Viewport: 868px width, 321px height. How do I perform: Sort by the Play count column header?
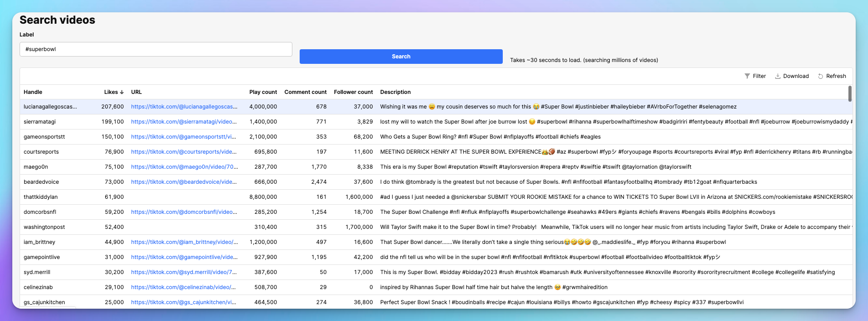pyautogui.click(x=263, y=92)
